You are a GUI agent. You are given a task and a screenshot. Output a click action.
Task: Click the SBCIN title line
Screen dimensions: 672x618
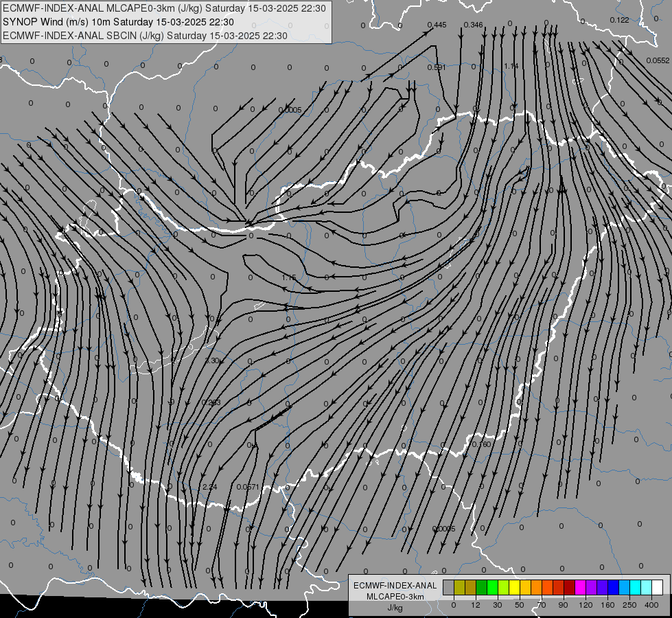[x=145, y=36]
